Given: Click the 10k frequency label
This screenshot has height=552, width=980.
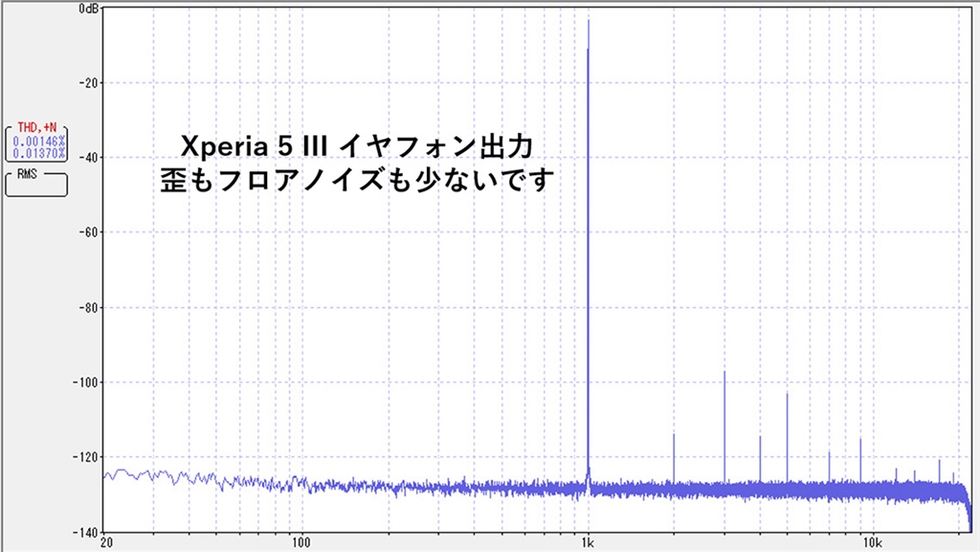Looking at the screenshot, I should [x=873, y=542].
